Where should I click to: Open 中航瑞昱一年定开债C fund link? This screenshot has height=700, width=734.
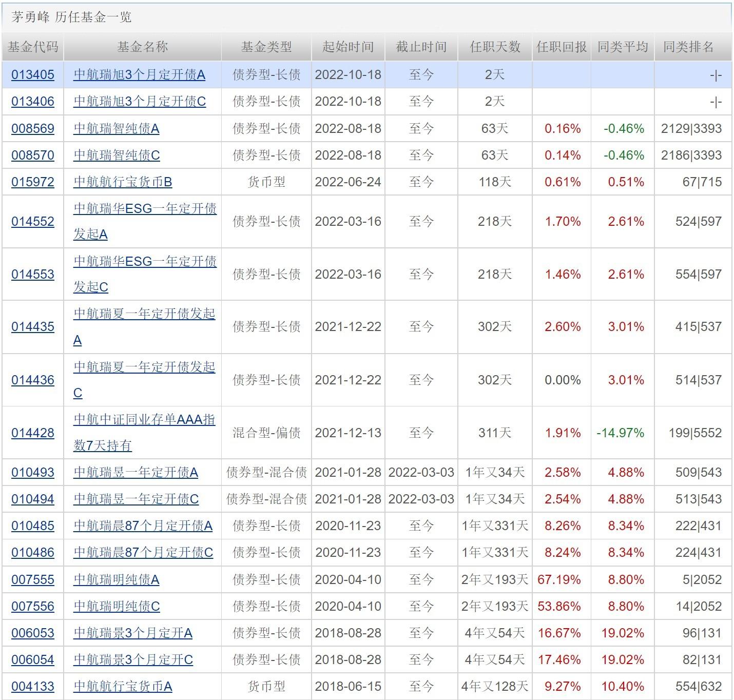coord(136,499)
